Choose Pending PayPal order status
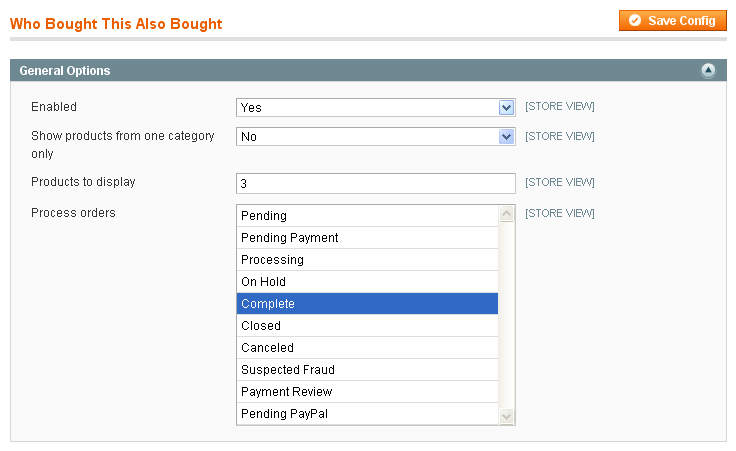This screenshot has width=736, height=451. pos(367,414)
